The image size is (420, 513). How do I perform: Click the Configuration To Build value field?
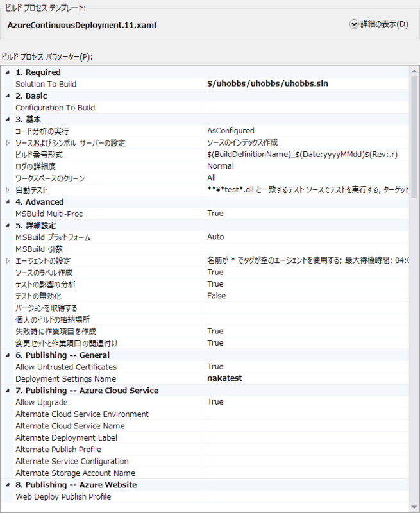(307, 108)
